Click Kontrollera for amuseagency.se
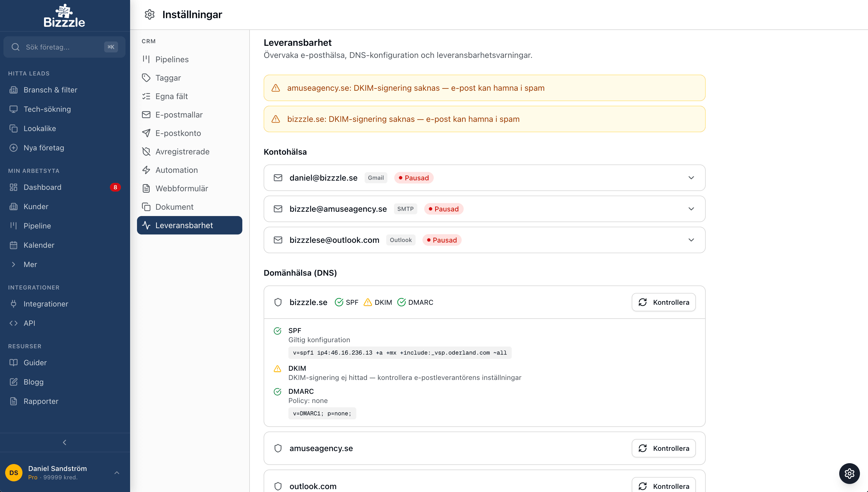This screenshot has height=492, width=868. (663, 448)
